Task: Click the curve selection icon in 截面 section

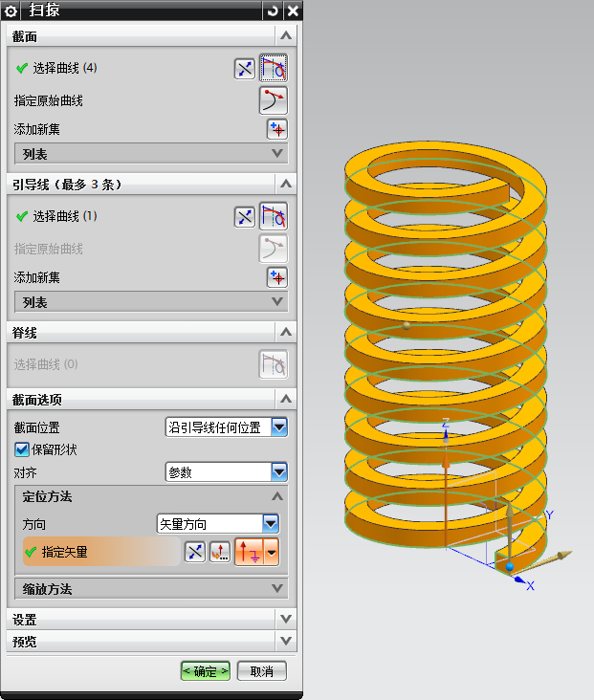Action: point(274,68)
